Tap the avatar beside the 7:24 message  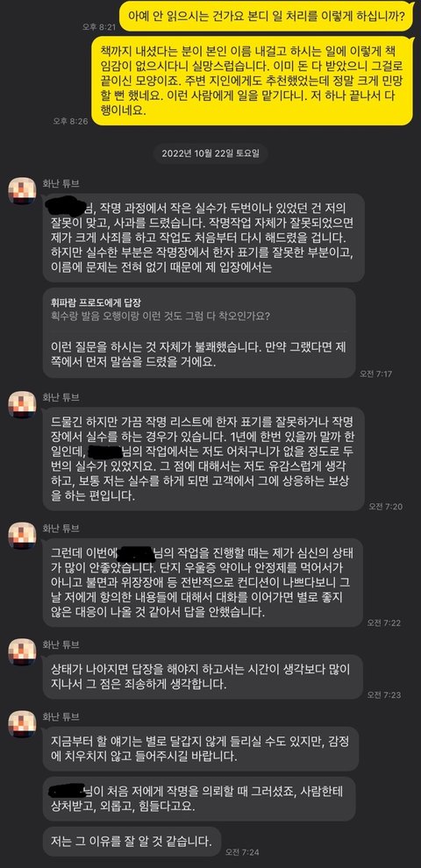[x=22, y=724]
